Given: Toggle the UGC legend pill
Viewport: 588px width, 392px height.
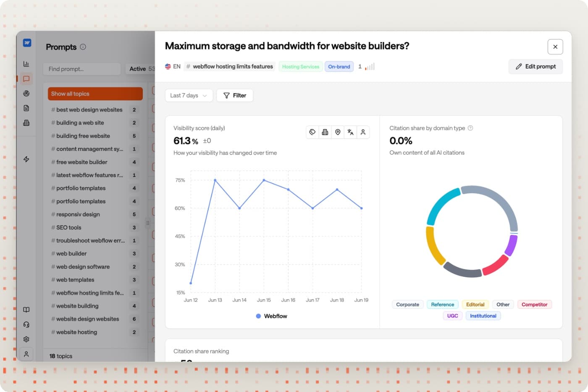Looking at the screenshot, I should [x=452, y=316].
